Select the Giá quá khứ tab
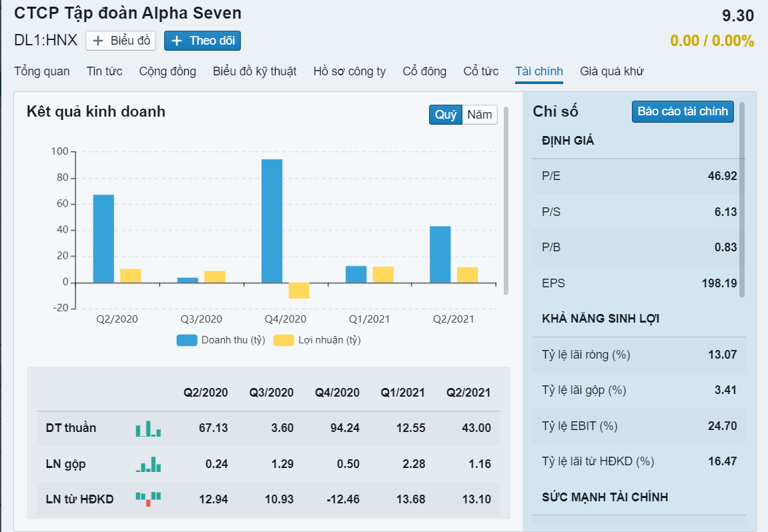This screenshot has height=532, width=768. tap(611, 71)
